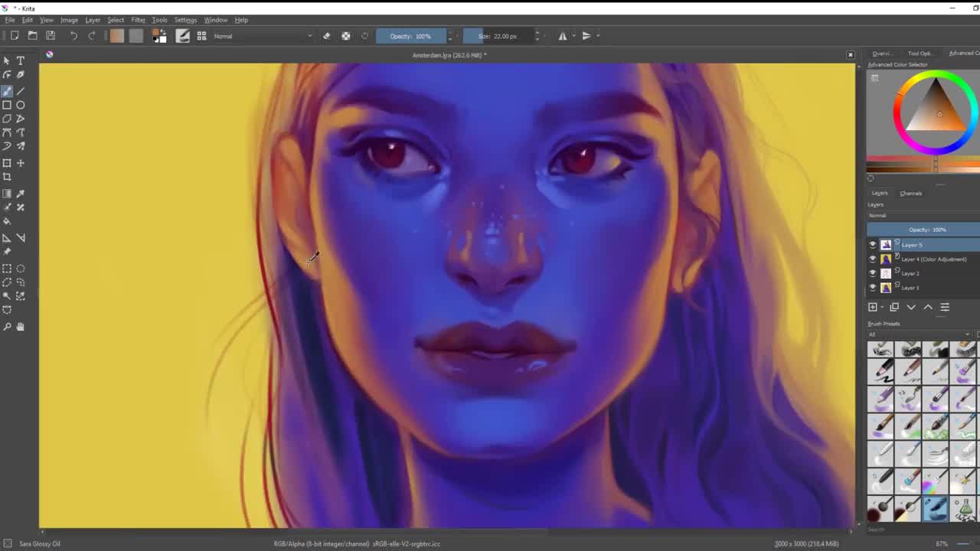Adjust the brush Size slider
The image size is (980, 551).
click(x=498, y=36)
